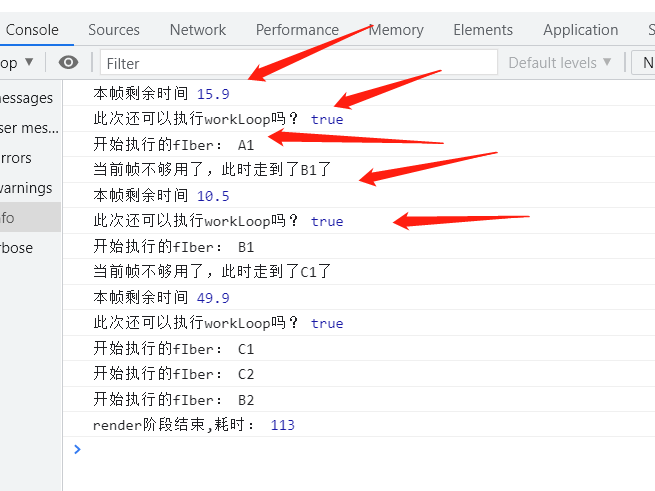Select the user messages sidebar filter
The image size is (655, 491).
(30, 128)
